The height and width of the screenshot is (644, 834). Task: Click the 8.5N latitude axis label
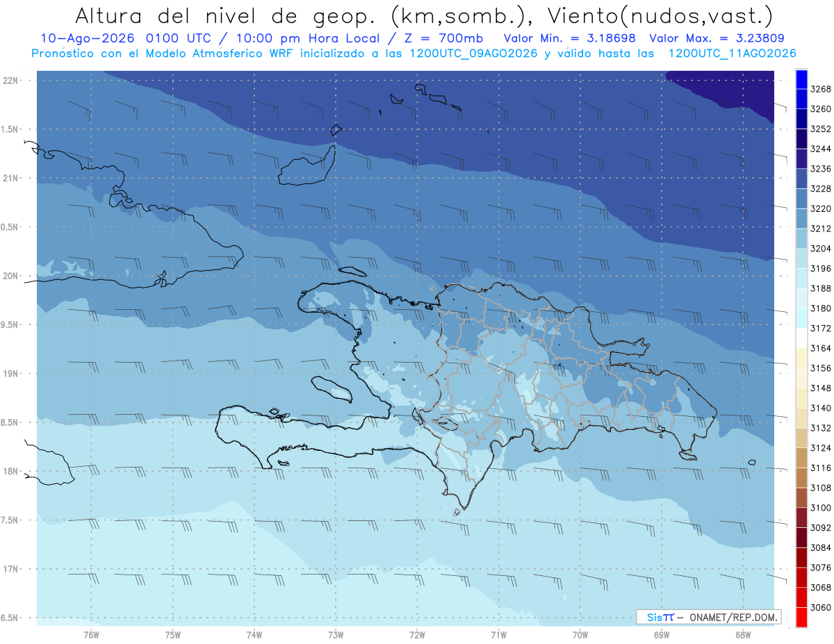10,422
